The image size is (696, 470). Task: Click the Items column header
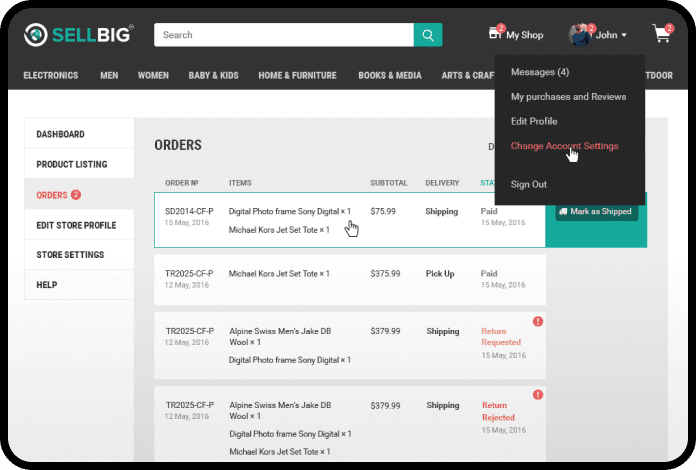point(240,183)
